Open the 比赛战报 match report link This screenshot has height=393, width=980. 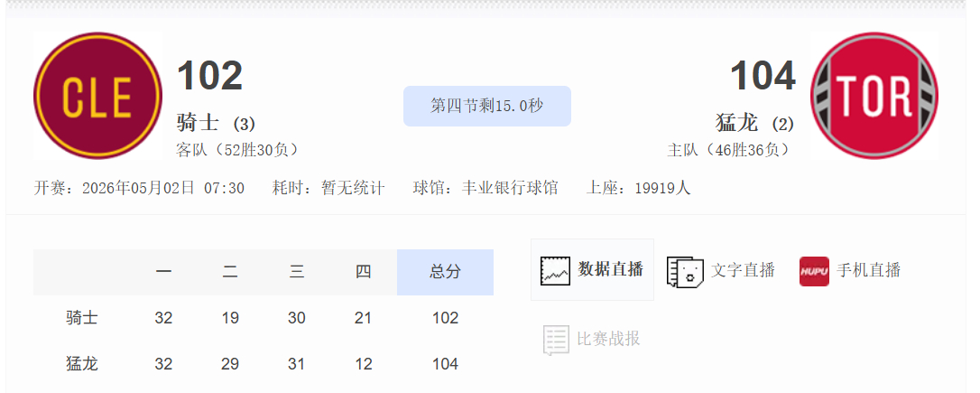pos(608,339)
